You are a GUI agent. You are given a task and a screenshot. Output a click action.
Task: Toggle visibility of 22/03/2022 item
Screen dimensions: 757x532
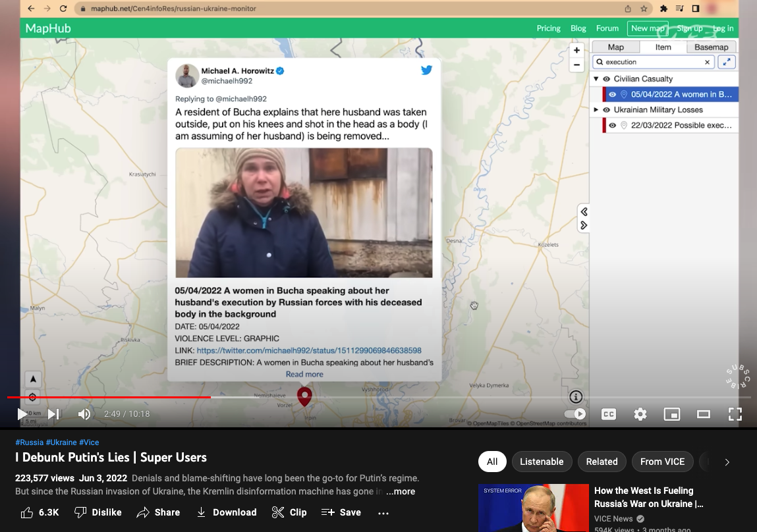[x=612, y=125]
